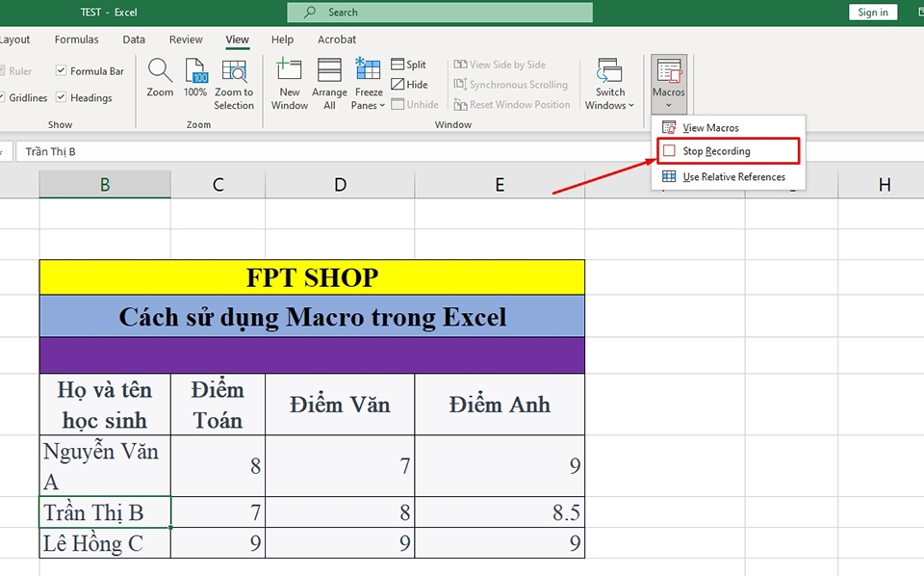Click the Sign in button
924x576 pixels.
coord(873,13)
